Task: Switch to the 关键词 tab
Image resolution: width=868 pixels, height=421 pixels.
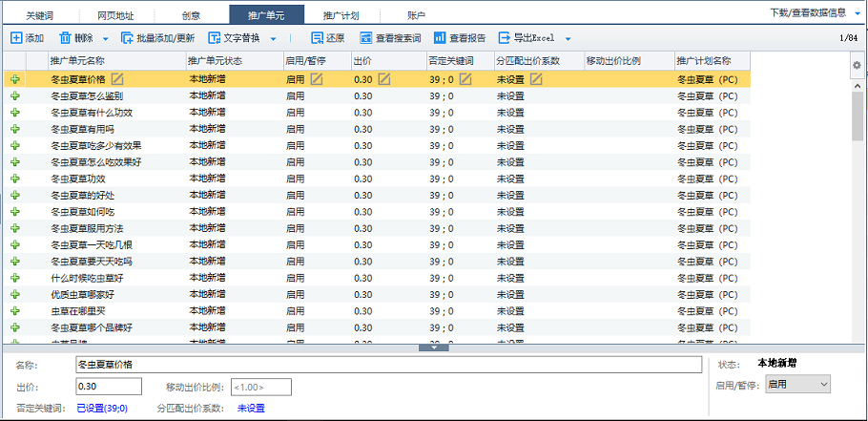Action: point(40,15)
